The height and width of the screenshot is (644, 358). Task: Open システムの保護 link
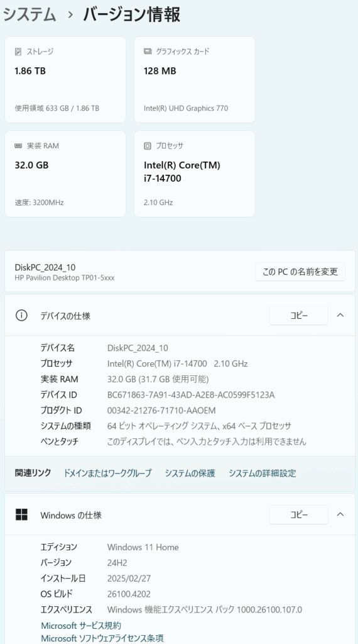tap(190, 473)
